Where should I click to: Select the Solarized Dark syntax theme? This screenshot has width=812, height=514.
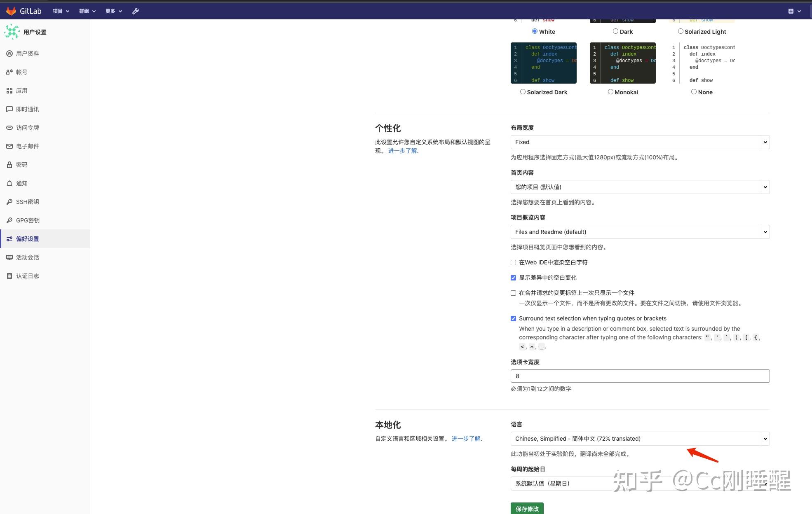(523, 92)
